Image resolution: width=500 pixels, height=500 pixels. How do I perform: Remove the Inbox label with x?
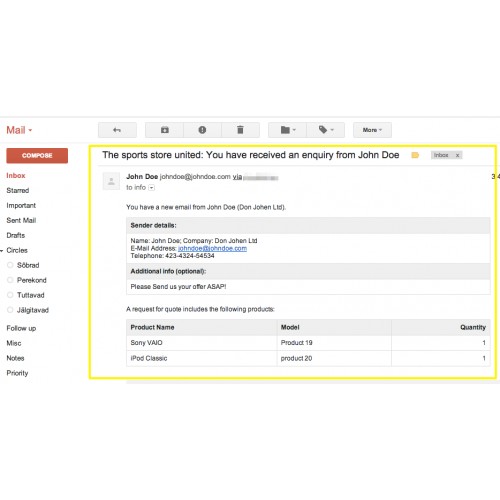(x=458, y=155)
